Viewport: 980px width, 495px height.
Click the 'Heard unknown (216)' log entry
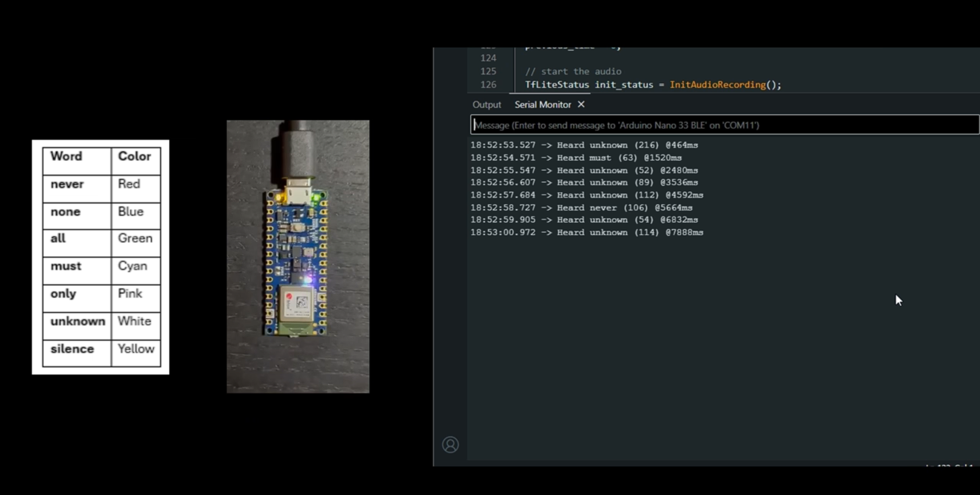click(x=584, y=145)
